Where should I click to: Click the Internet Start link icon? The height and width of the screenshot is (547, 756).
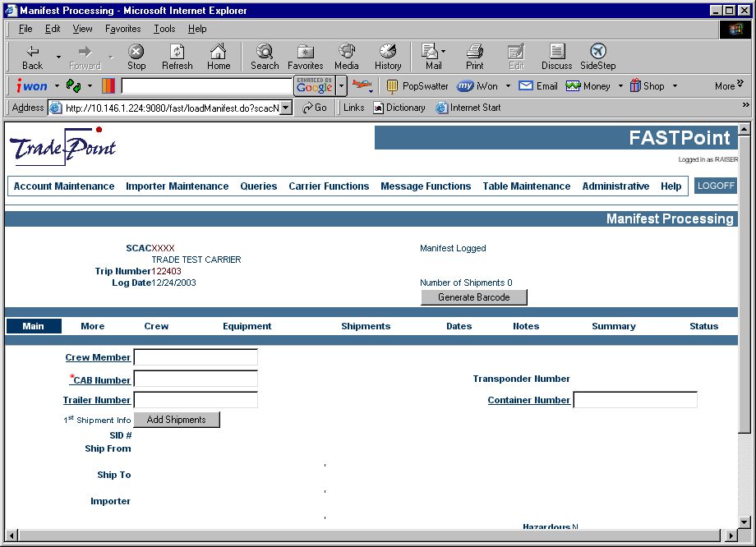click(x=441, y=108)
